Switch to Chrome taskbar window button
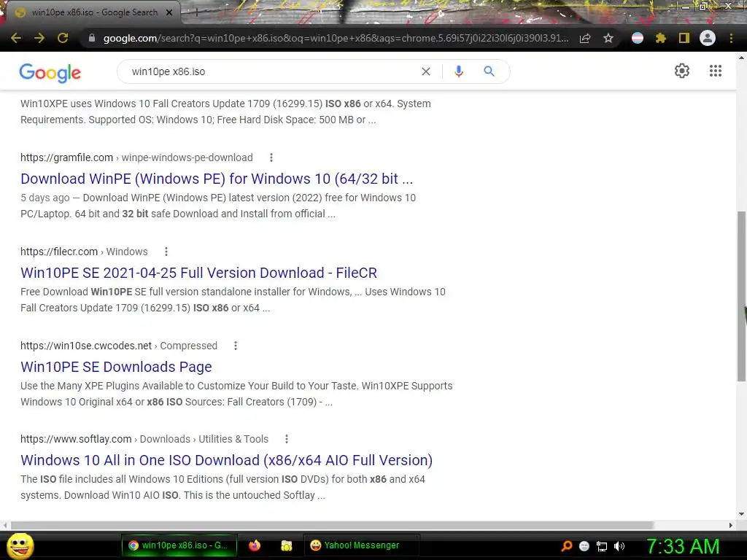Viewport: 747px width, 560px height. tap(179, 545)
